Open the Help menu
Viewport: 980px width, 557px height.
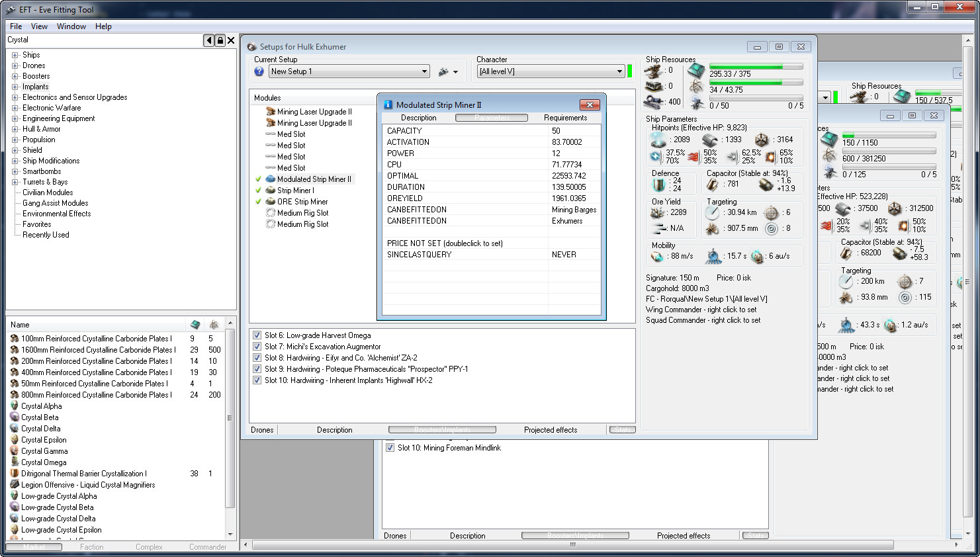point(103,26)
